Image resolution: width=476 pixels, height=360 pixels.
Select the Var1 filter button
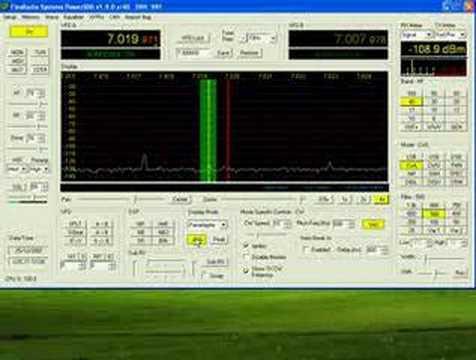(x=434, y=230)
